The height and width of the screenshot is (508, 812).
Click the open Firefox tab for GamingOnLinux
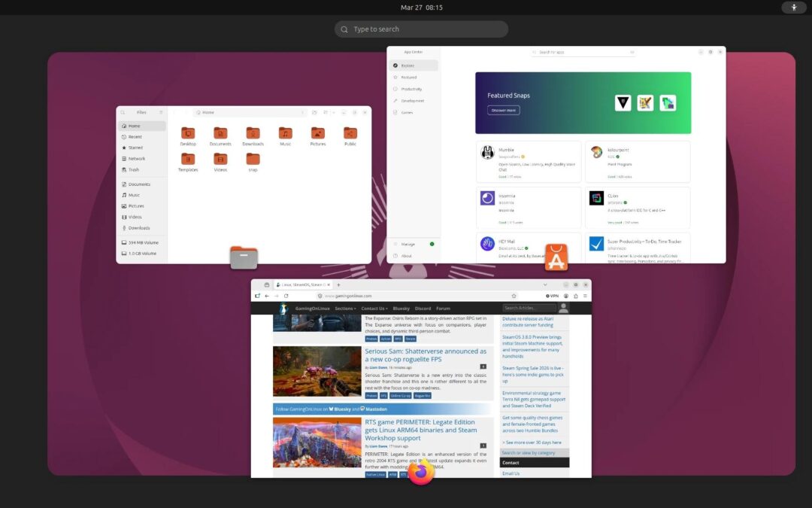tap(303, 284)
